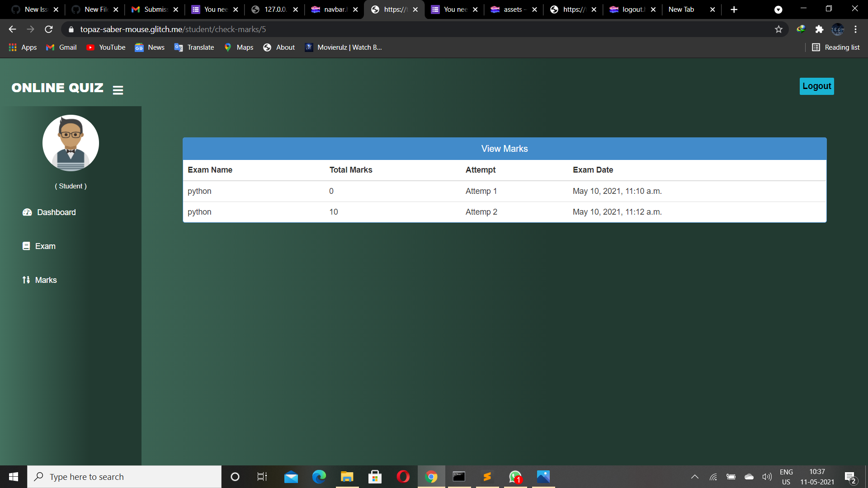Switch to the assets browser tab

tap(512, 9)
